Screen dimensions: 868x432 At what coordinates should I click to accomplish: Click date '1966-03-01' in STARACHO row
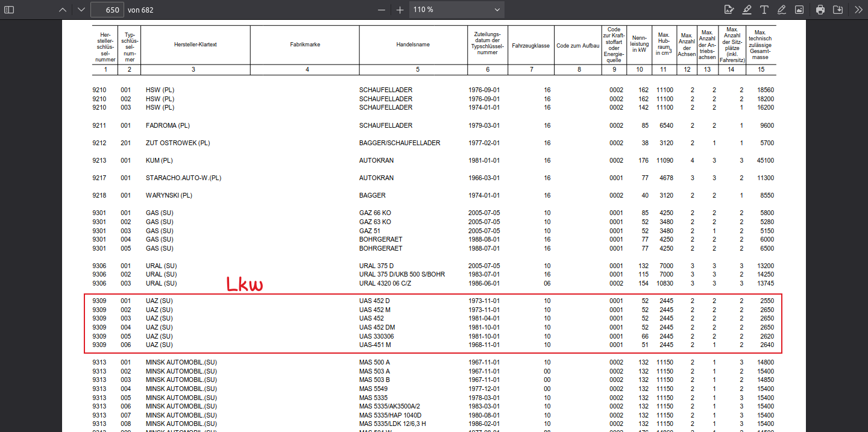click(x=484, y=178)
